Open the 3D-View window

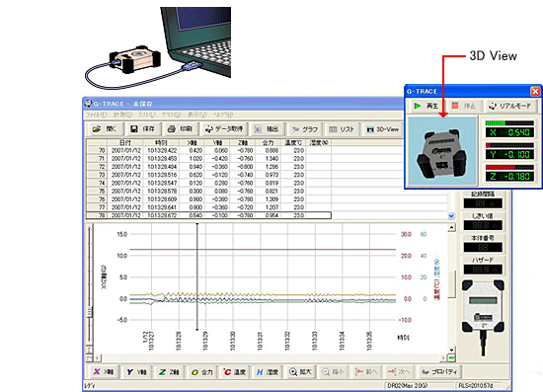tap(383, 129)
